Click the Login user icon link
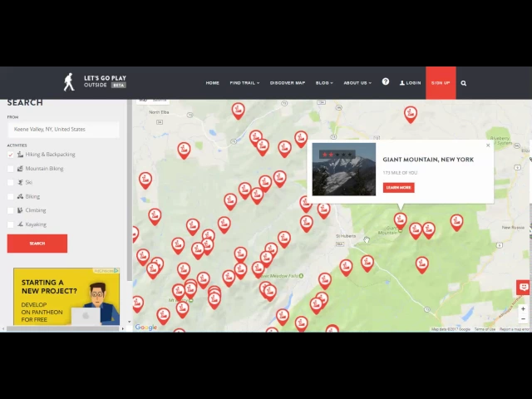Image resolution: width=532 pixels, height=399 pixels. (x=410, y=83)
